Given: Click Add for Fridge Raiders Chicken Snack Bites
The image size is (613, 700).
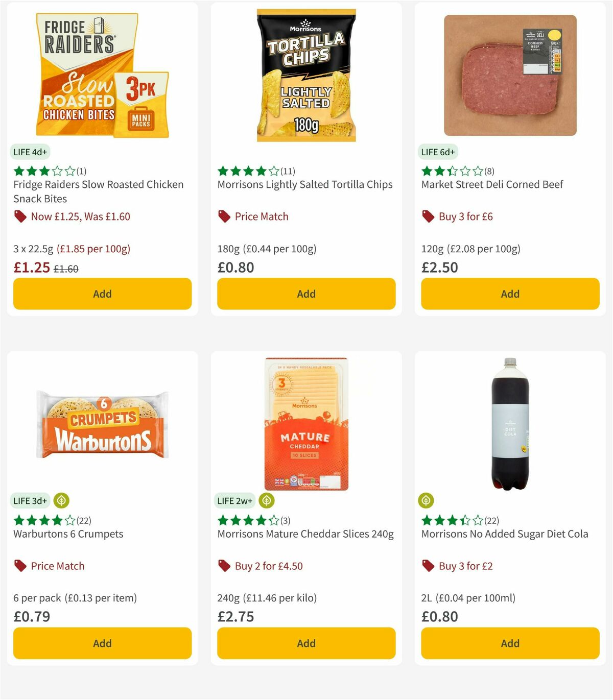Looking at the screenshot, I should tap(102, 294).
